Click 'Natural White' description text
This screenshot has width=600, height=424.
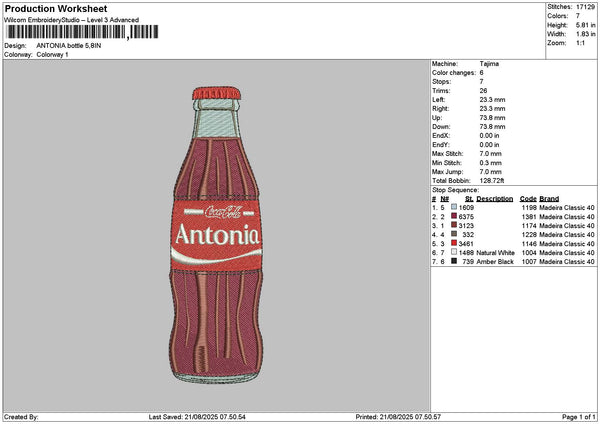pos(496,253)
